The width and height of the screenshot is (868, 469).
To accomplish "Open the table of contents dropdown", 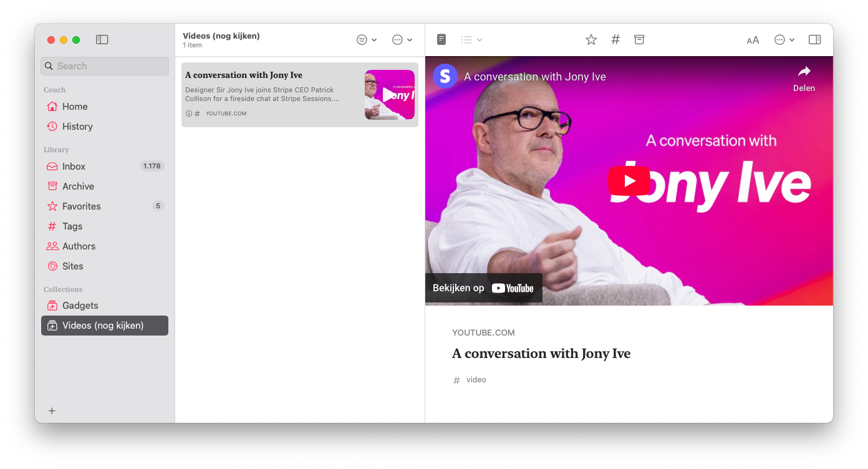I will click(471, 40).
